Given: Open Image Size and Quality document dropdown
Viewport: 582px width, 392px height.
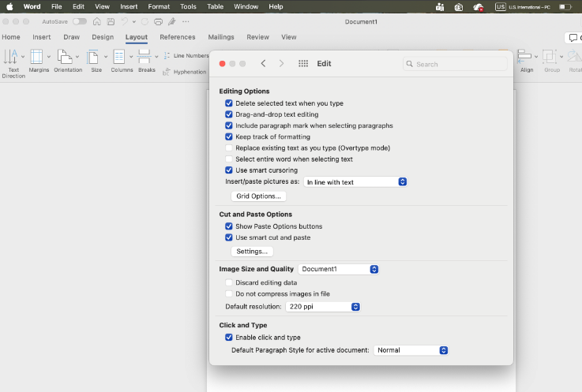Looking at the screenshot, I should (x=339, y=269).
